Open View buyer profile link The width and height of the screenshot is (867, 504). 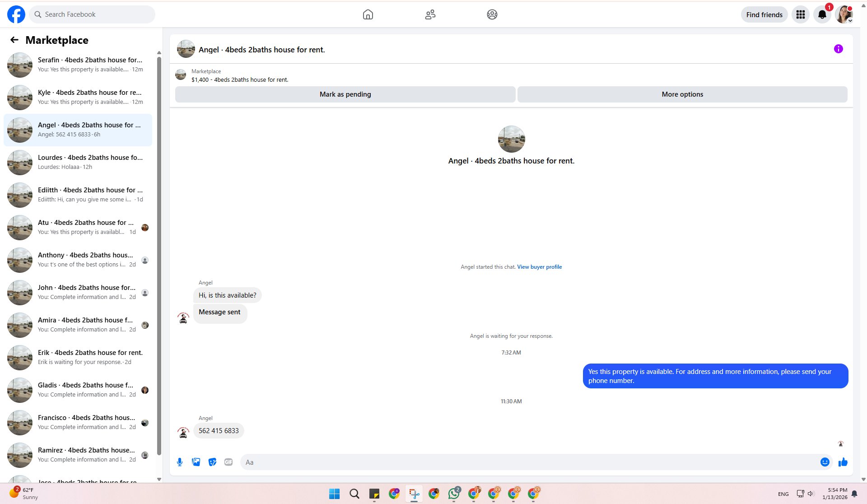click(x=539, y=267)
